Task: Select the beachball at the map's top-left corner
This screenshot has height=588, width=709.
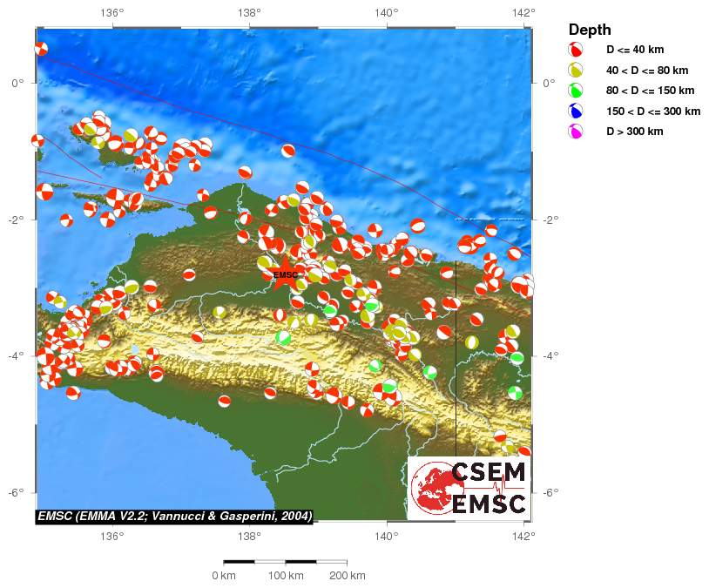Action: coord(41,49)
